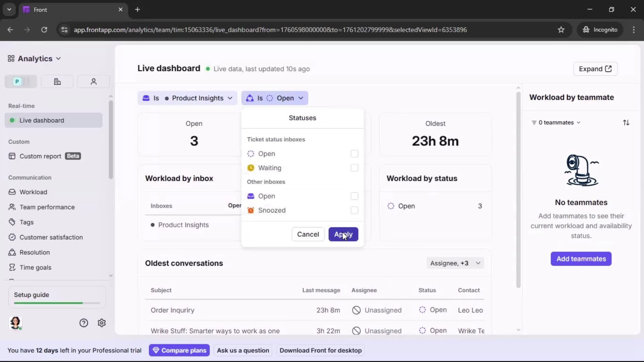Open the Time goals report
This screenshot has height=362, width=644.
pyautogui.click(x=35, y=267)
